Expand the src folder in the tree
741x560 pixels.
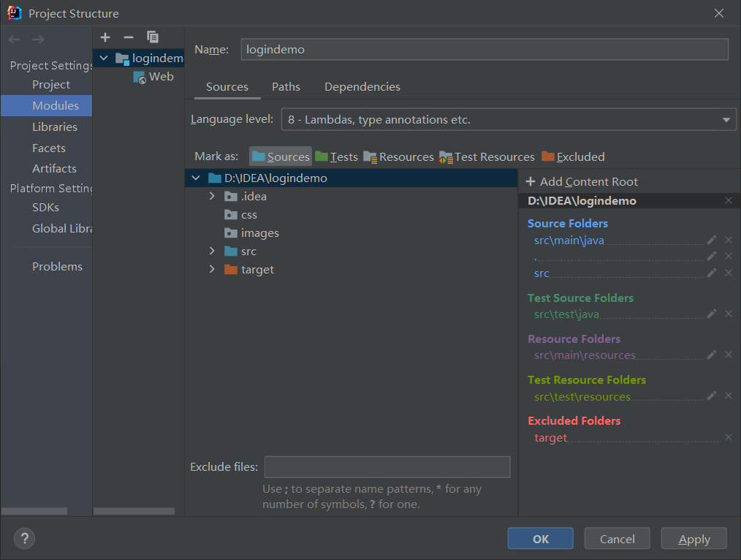pyautogui.click(x=212, y=251)
